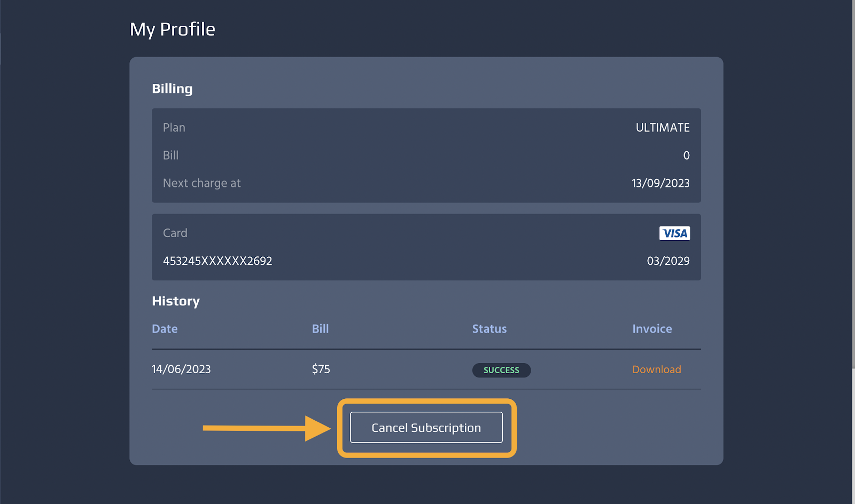
Task: Click the VISA card logo
Action: (x=674, y=233)
